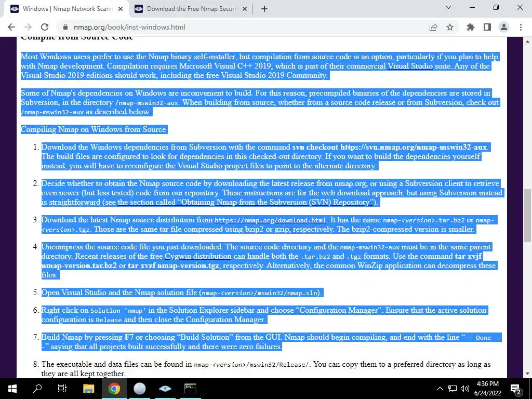Open notification center icon
This screenshot has height=399, width=532.
click(x=516, y=389)
